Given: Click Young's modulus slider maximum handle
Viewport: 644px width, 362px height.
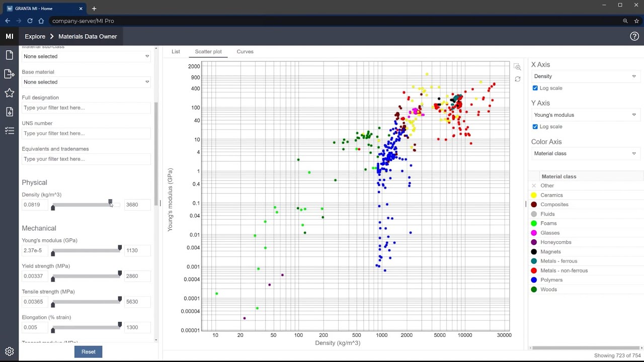Looking at the screenshot, I should click(x=120, y=248).
